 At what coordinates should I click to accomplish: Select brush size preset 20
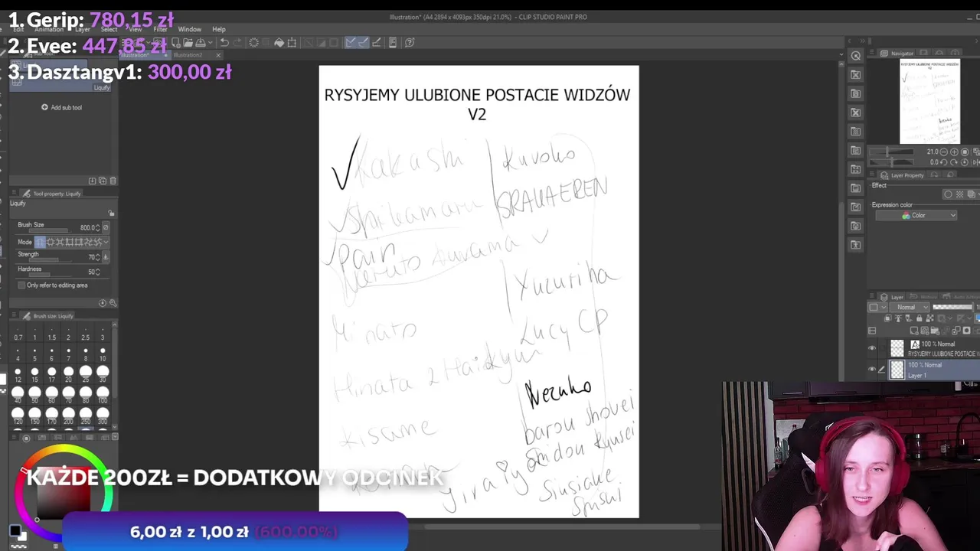[x=68, y=372]
